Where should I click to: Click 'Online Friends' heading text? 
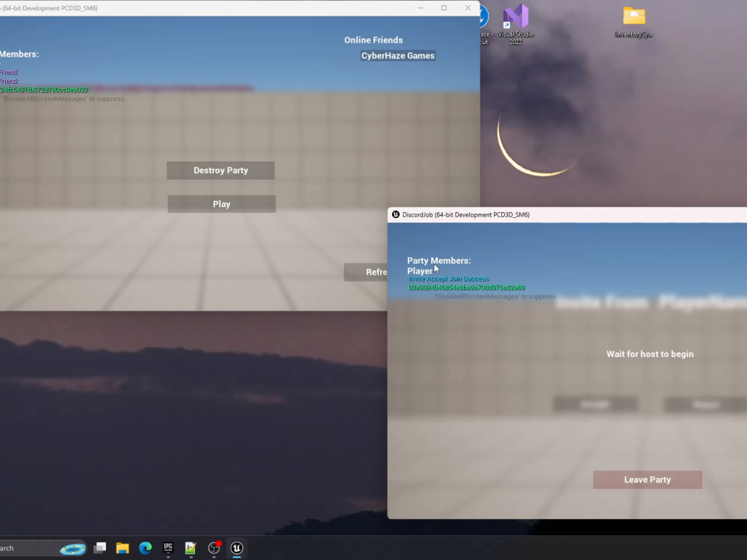tap(373, 40)
